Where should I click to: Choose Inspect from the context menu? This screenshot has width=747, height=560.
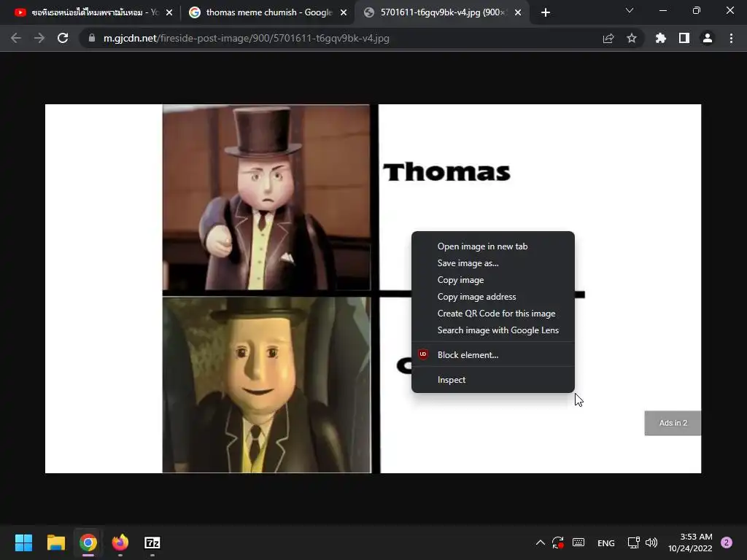tap(493, 379)
